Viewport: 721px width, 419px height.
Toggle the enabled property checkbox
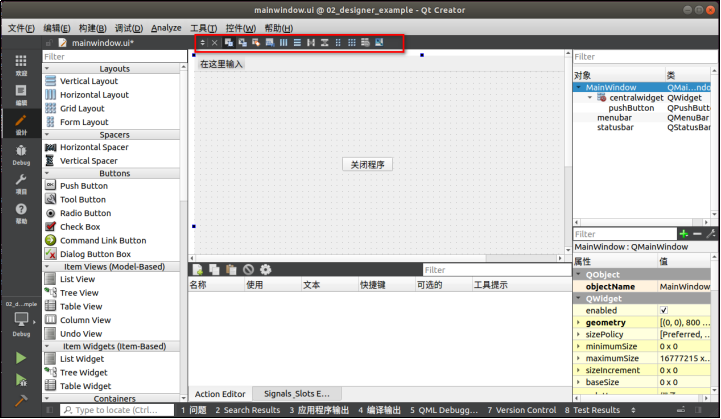pyautogui.click(x=664, y=310)
